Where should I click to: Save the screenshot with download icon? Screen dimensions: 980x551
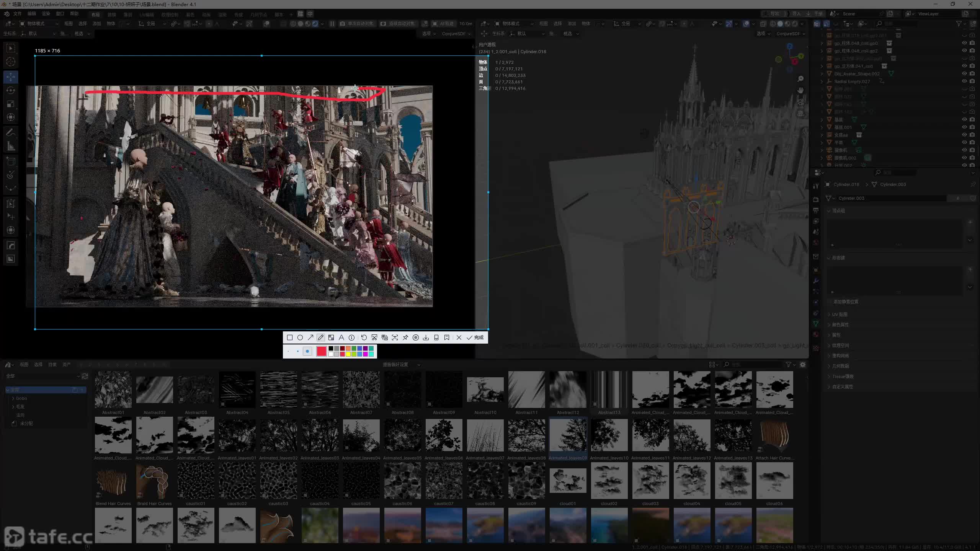pyautogui.click(x=426, y=337)
